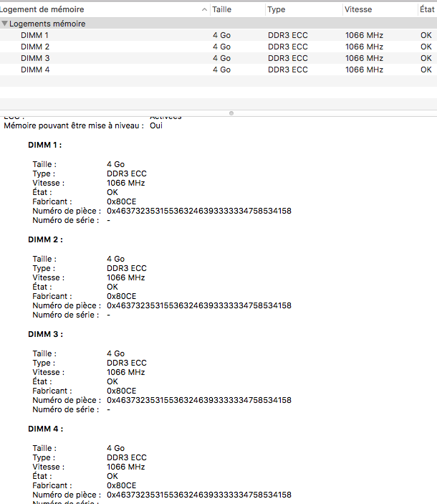Click the DIMM 4 detail heading
Screen dimensions: 437x504
point(45,429)
